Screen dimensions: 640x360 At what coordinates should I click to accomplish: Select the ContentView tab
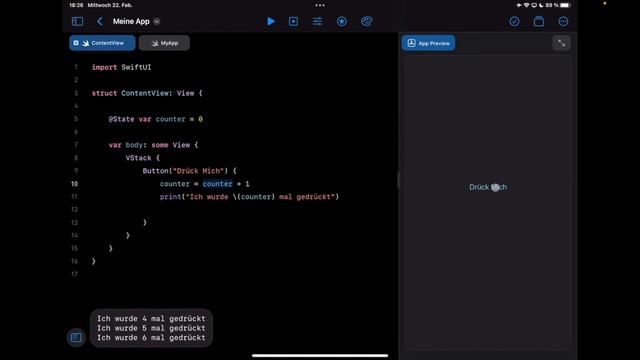pyautogui.click(x=102, y=43)
